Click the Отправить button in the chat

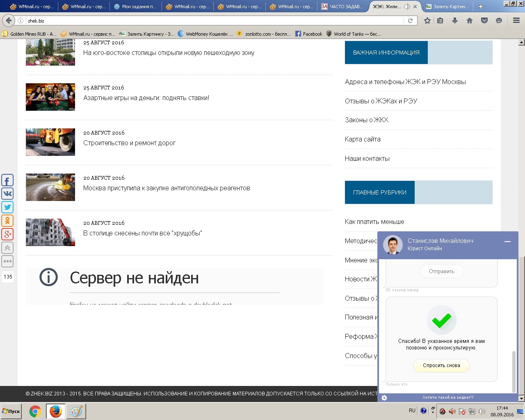(x=442, y=272)
